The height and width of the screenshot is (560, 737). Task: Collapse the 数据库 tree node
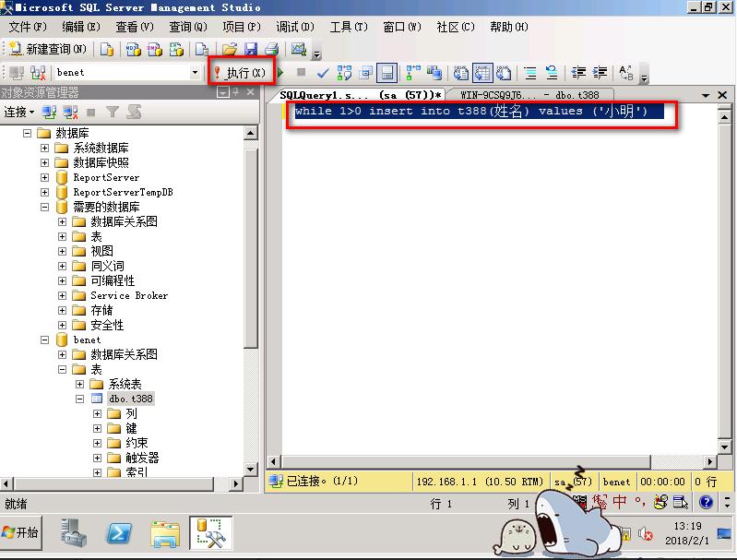[28, 133]
